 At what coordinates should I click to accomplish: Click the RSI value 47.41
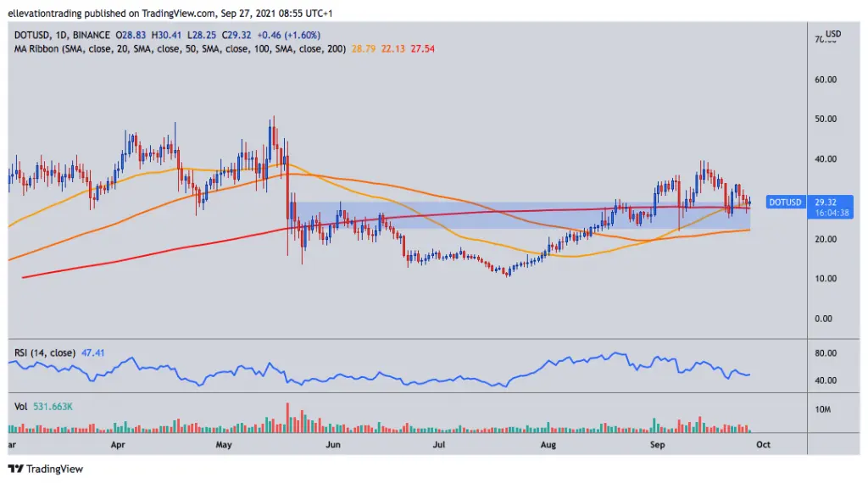coord(92,353)
